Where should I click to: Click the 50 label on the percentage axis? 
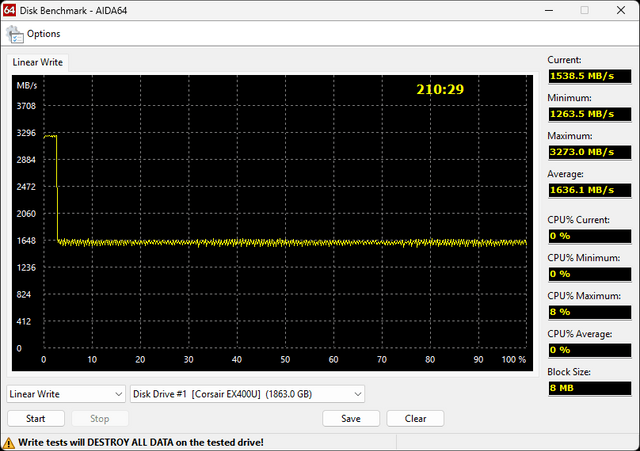point(285,360)
